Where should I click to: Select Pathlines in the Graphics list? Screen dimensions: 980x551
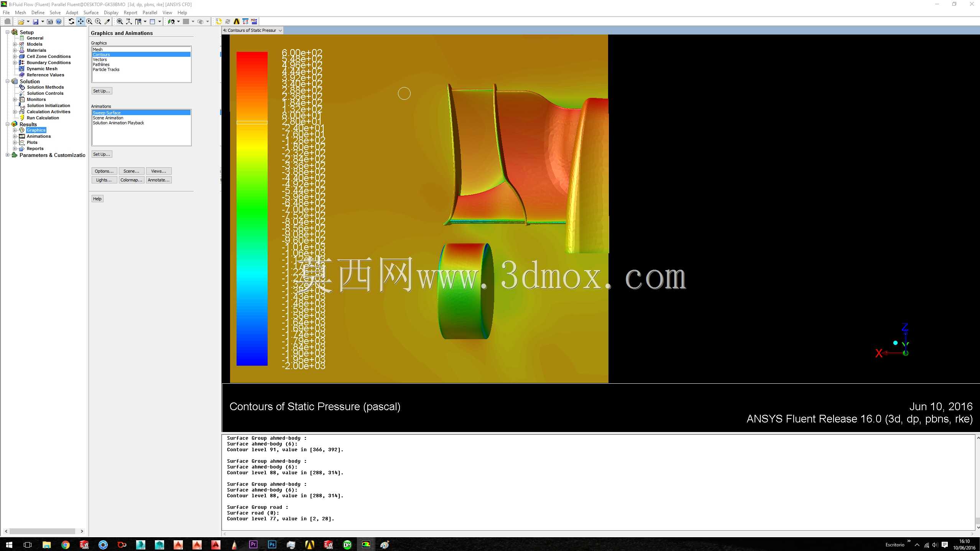click(141, 64)
